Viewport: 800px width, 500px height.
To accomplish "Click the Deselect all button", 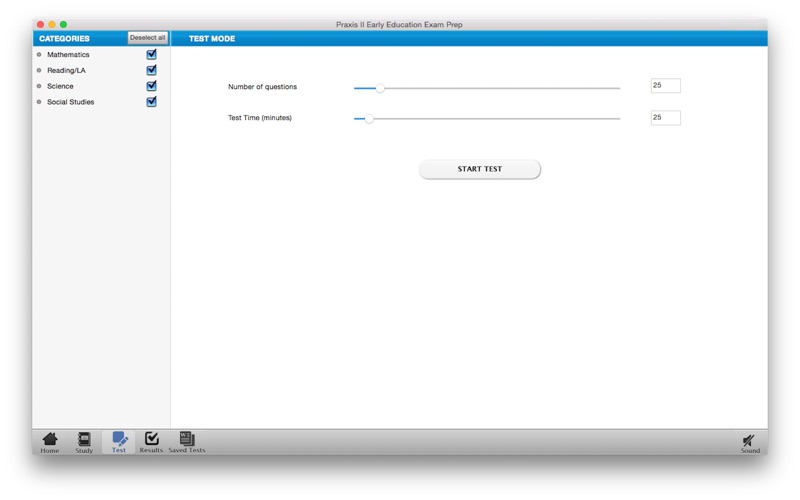I will pos(147,38).
